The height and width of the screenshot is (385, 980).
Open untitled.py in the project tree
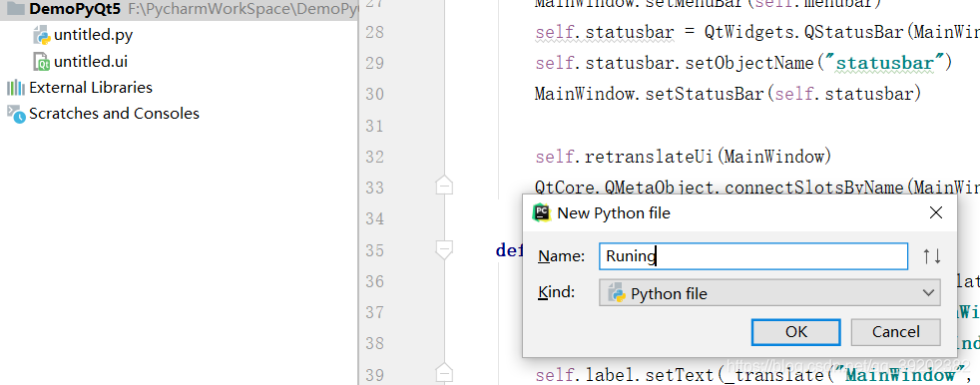[93, 35]
